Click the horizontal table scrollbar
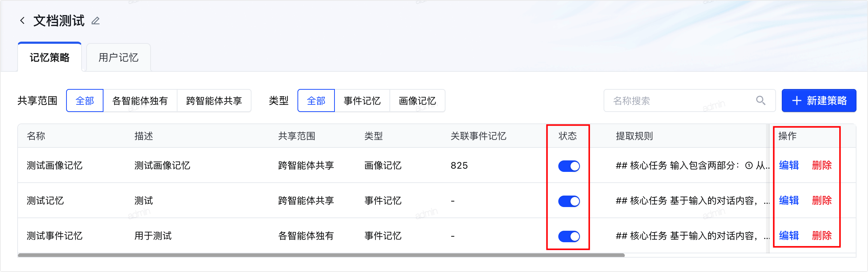 point(321,255)
